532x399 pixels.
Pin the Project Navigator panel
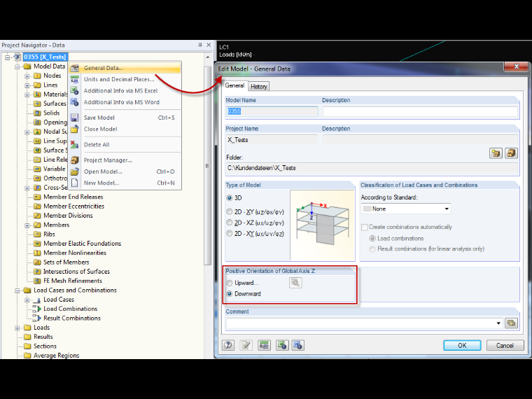click(200, 45)
